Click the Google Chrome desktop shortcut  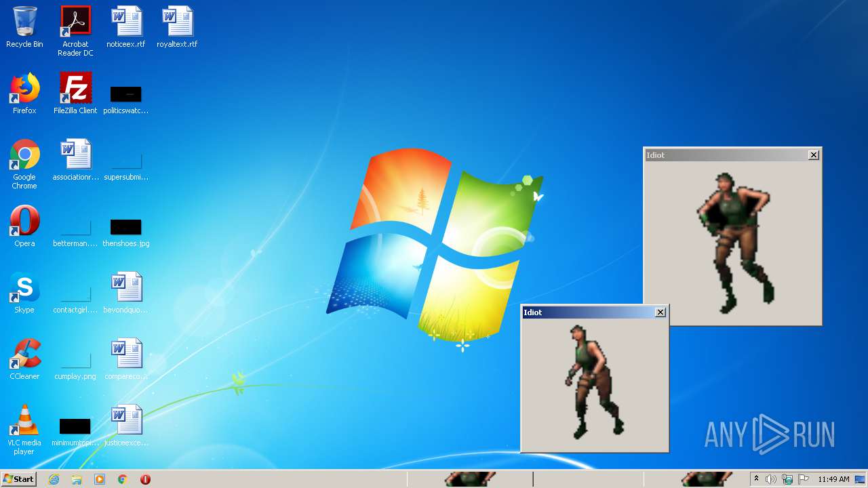click(24, 165)
